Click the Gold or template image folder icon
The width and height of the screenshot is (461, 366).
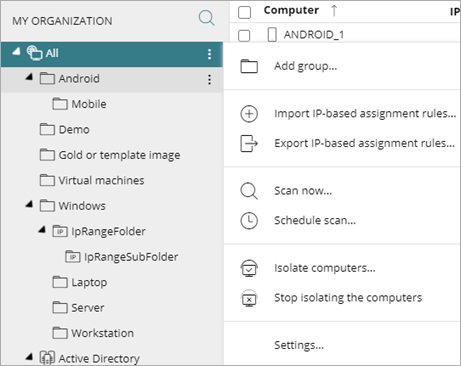click(x=47, y=155)
